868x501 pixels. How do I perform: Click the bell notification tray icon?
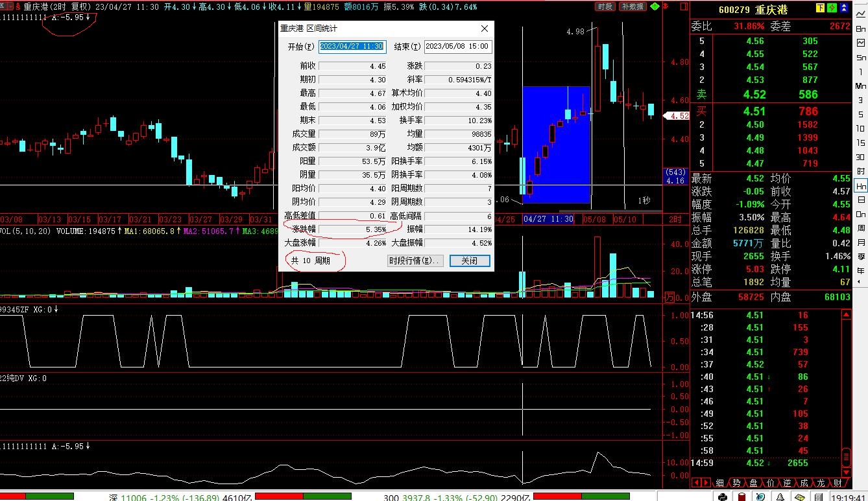tap(781, 496)
